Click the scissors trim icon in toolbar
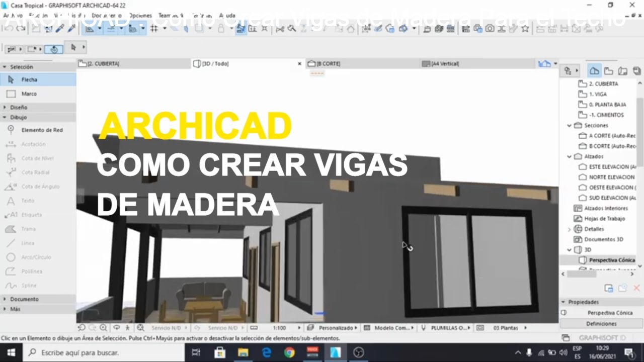This screenshot has height=362, width=644. [280, 29]
